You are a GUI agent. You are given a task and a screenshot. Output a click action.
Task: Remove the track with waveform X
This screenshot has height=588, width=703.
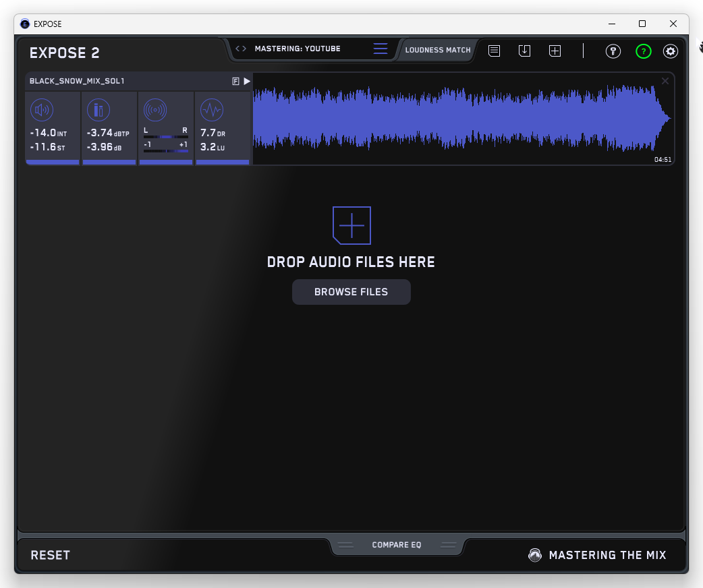(x=665, y=82)
